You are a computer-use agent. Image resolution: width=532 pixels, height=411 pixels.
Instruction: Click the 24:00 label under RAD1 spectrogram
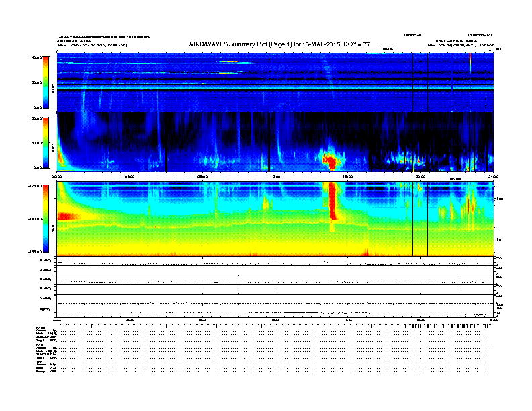(493, 177)
